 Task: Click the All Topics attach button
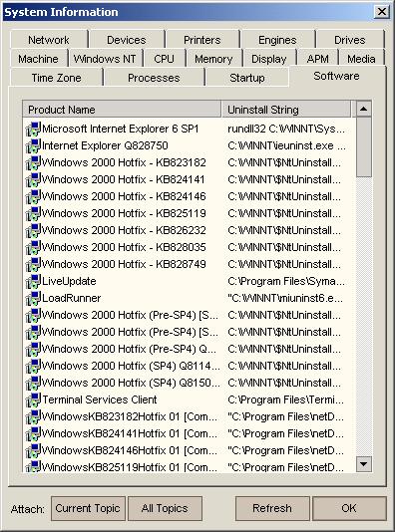pos(165,508)
